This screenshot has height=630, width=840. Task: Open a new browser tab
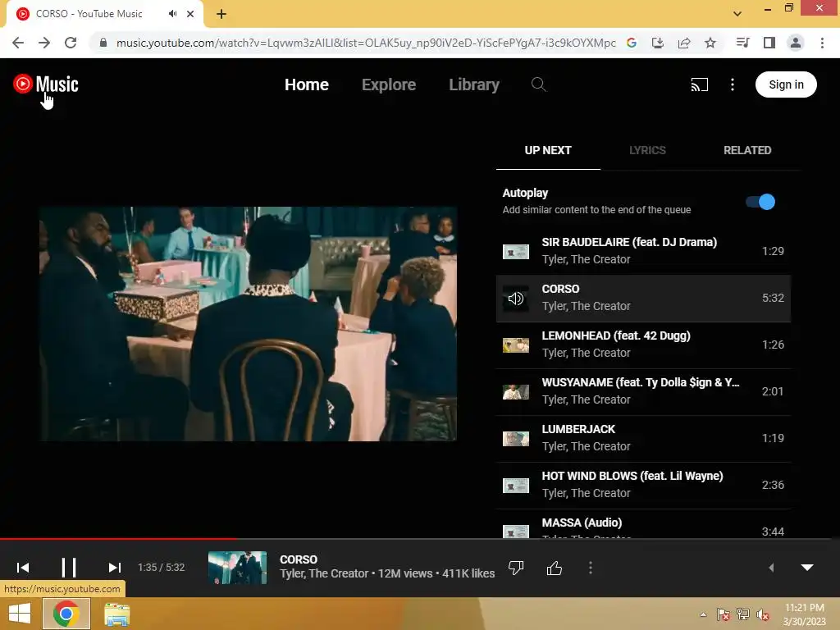[x=221, y=14]
